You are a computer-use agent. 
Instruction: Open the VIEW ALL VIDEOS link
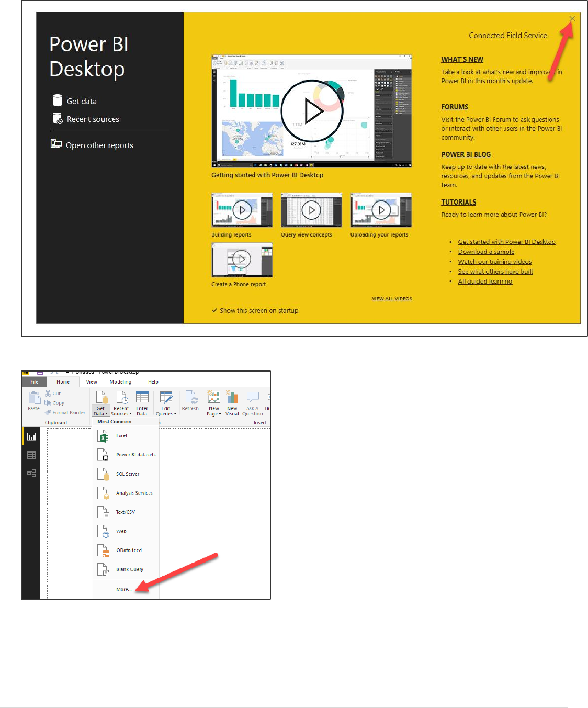(x=392, y=299)
